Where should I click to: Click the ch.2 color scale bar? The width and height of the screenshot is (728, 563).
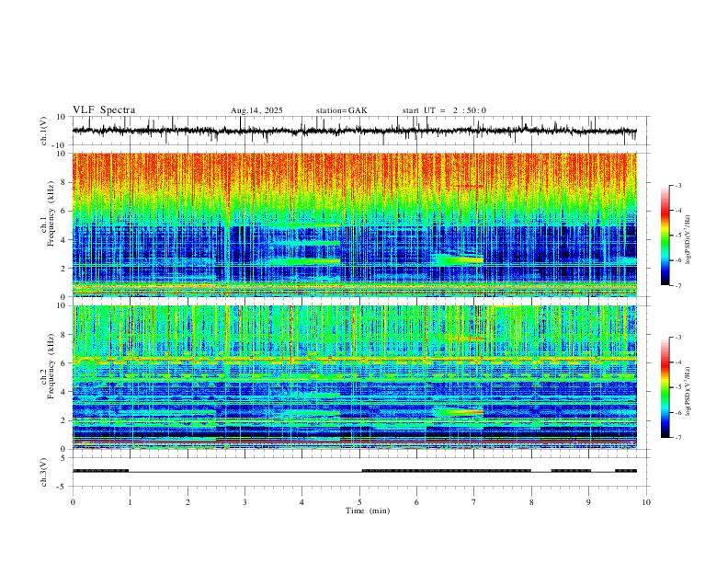[x=665, y=387]
